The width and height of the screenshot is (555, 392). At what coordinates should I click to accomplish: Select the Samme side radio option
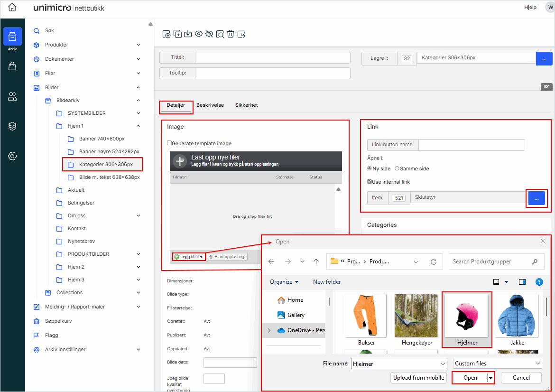397,168
